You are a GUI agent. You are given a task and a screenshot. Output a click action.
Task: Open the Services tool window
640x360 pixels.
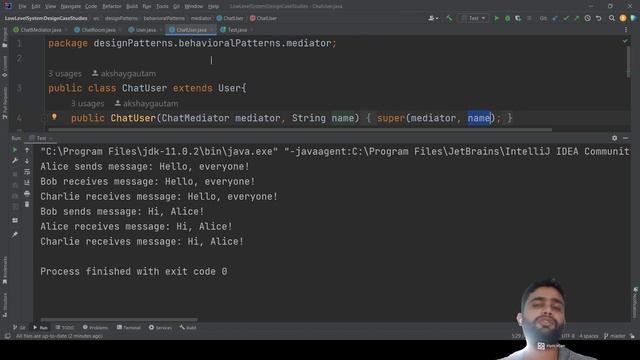coord(160,328)
